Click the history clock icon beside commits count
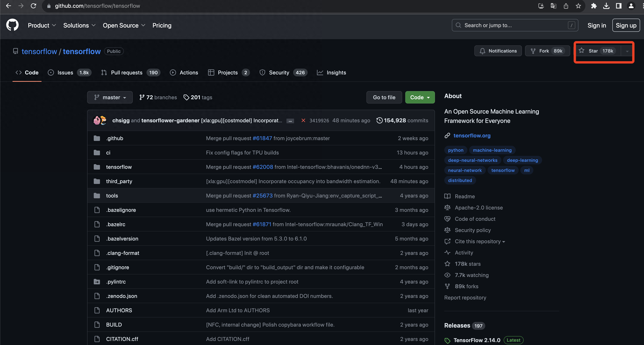This screenshot has width=644, height=345. coord(379,120)
